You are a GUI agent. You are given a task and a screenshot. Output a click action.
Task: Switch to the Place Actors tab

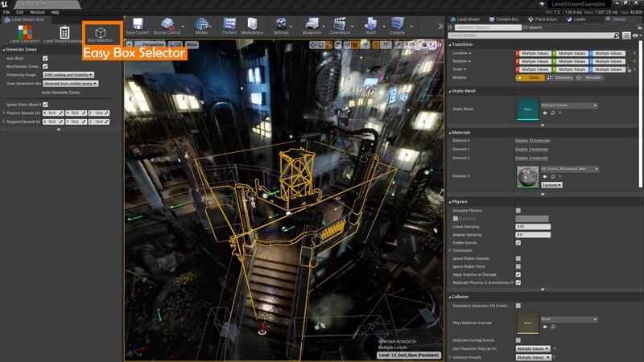(x=543, y=19)
